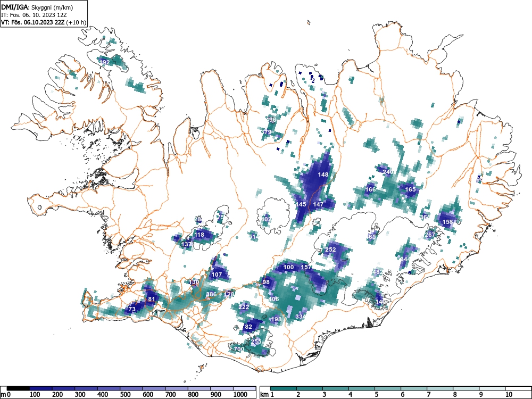Click the map value 82 in the south
The width and height of the screenshot is (532, 399).
click(x=248, y=327)
